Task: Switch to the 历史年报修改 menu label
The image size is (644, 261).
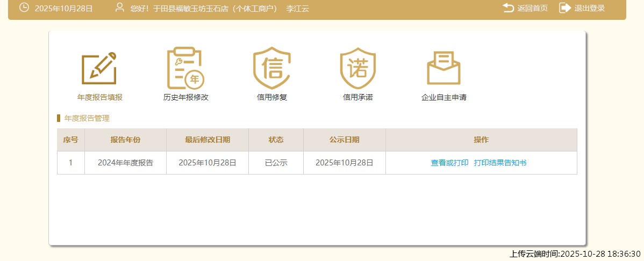Action: point(185,98)
